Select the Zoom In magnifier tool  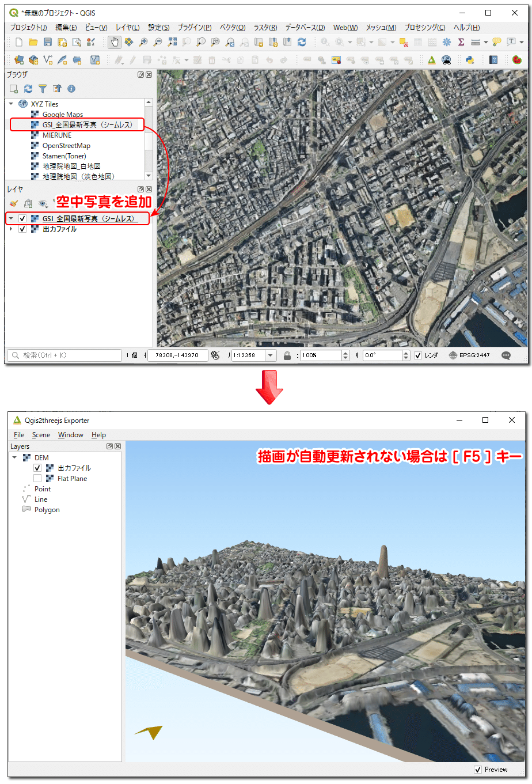coord(143,42)
